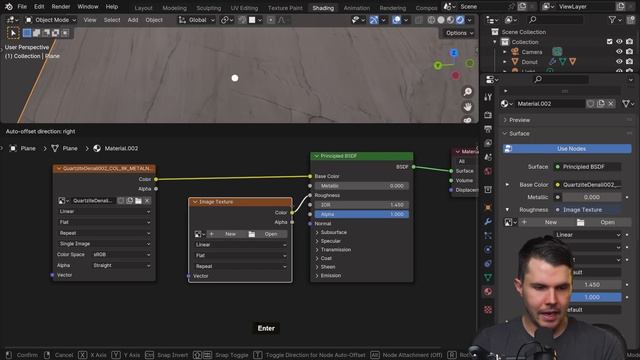Click Open in the Image Texture node

pyautogui.click(x=267, y=234)
